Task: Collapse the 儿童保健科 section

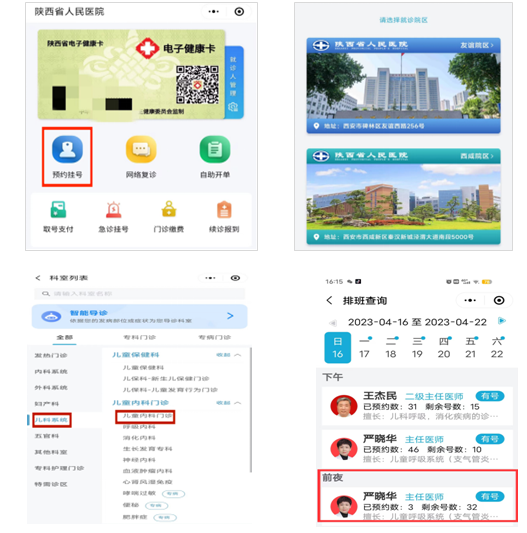Action: pyautogui.click(x=229, y=355)
